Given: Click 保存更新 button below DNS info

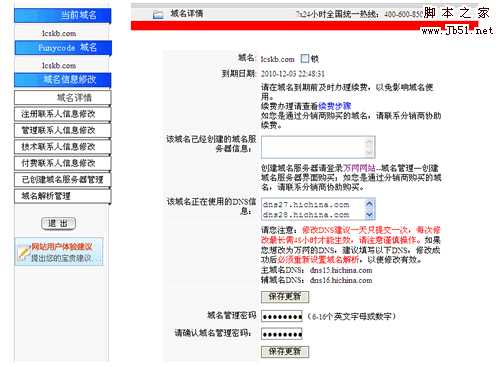Looking at the screenshot, I should pos(285,297).
